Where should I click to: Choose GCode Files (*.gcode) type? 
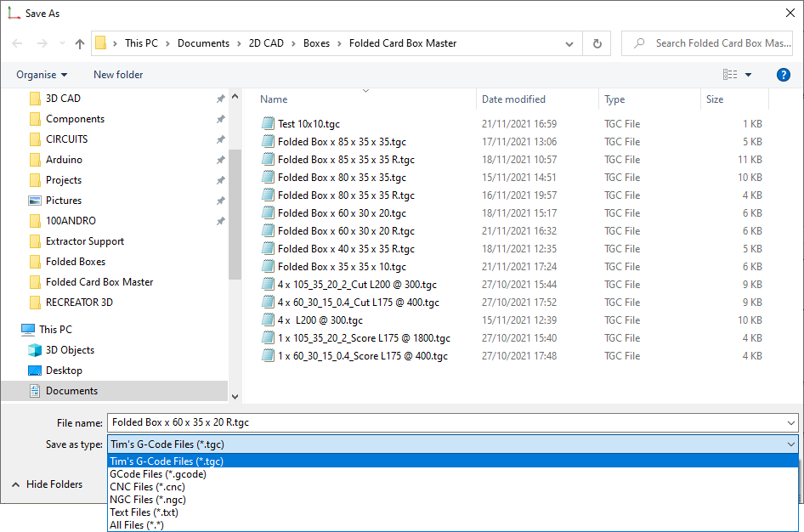pos(453,474)
